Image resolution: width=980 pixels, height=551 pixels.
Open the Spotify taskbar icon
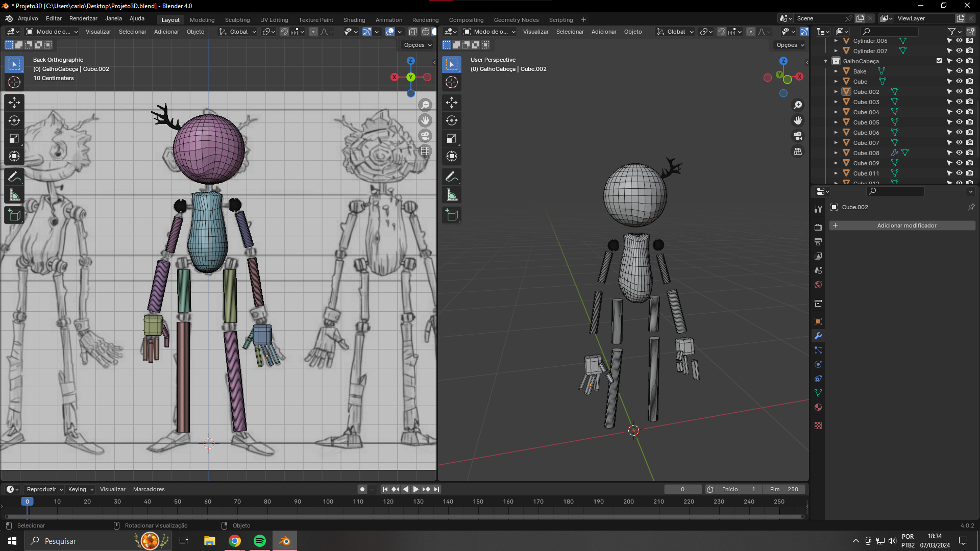260,541
